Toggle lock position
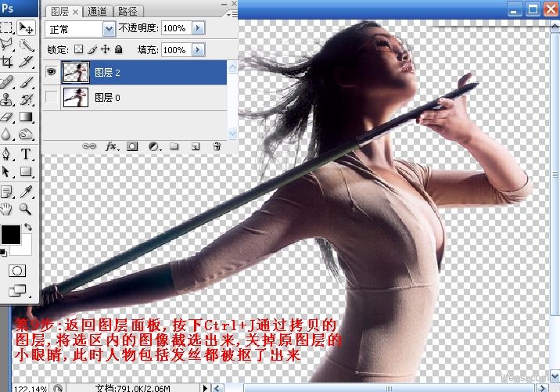This screenshot has width=560, height=392. [x=106, y=49]
